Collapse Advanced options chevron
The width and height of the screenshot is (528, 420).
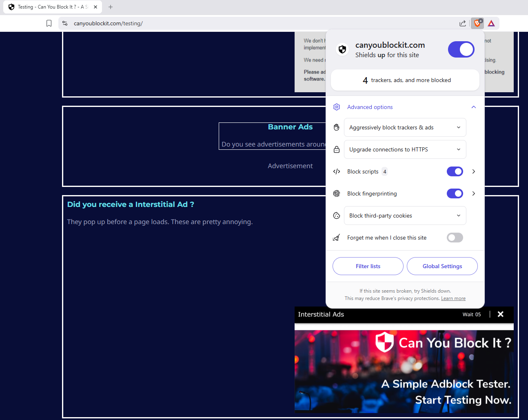[474, 107]
